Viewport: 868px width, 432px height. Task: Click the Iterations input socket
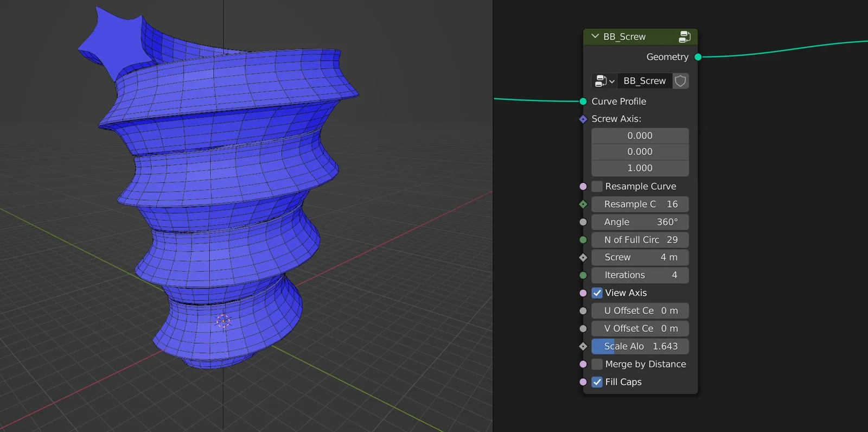tap(583, 275)
